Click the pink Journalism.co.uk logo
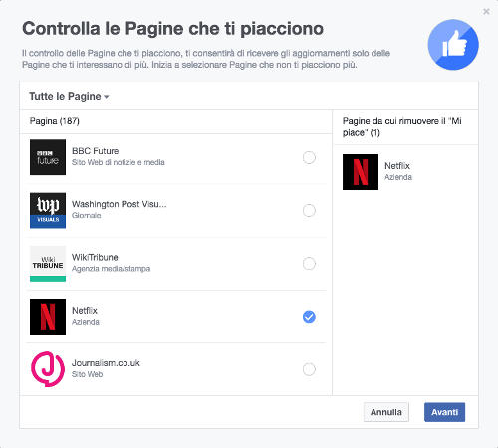Image resolution: width=498 pixels, height=448 pixels. click(48, 369)
